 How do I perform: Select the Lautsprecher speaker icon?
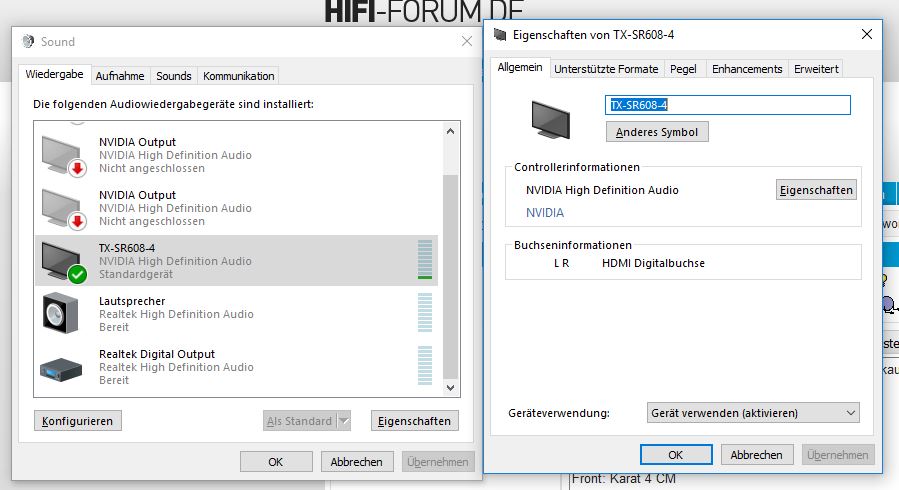pyautogui.click(x=60, y=313)
